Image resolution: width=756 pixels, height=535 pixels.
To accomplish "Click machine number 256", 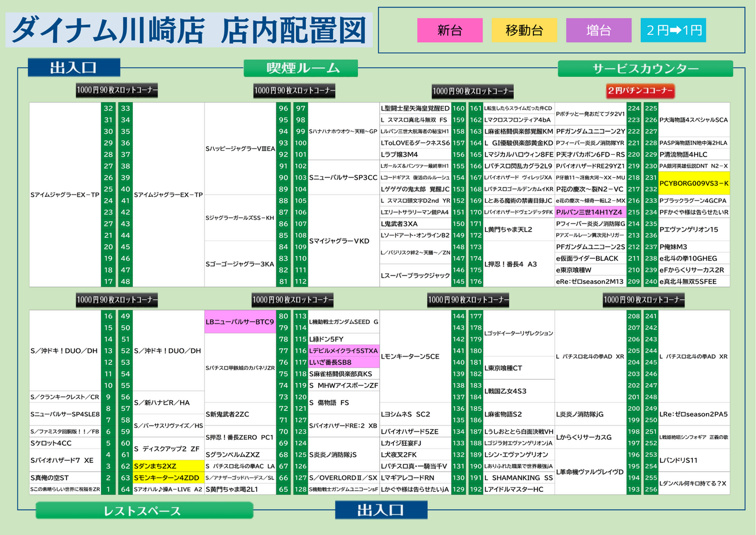I will pos(651,489).
